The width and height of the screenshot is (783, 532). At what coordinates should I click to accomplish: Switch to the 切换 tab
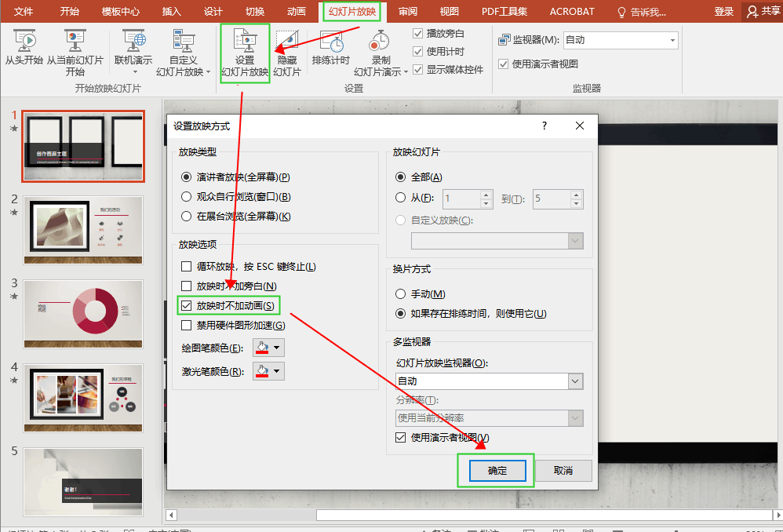coord(254,12)
